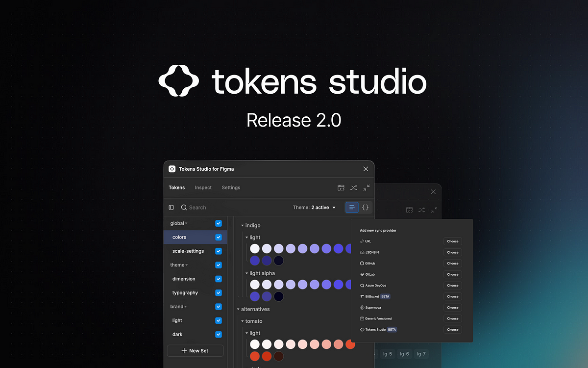Click the Tokens Studio logo in the header
588x368 pixels.
(x=172, y=168)
